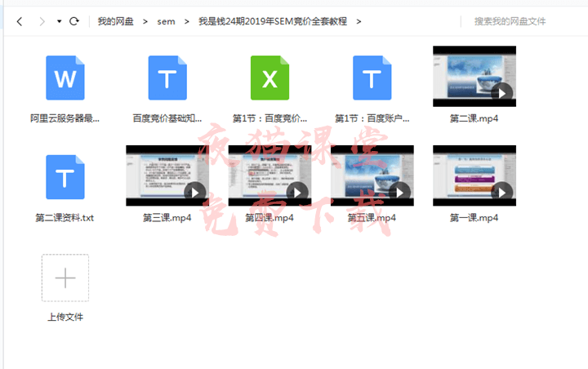The image size is (588, 369).
Task: Expand the chevron after sem breadcrumb
Action: (x=187, y=22)
